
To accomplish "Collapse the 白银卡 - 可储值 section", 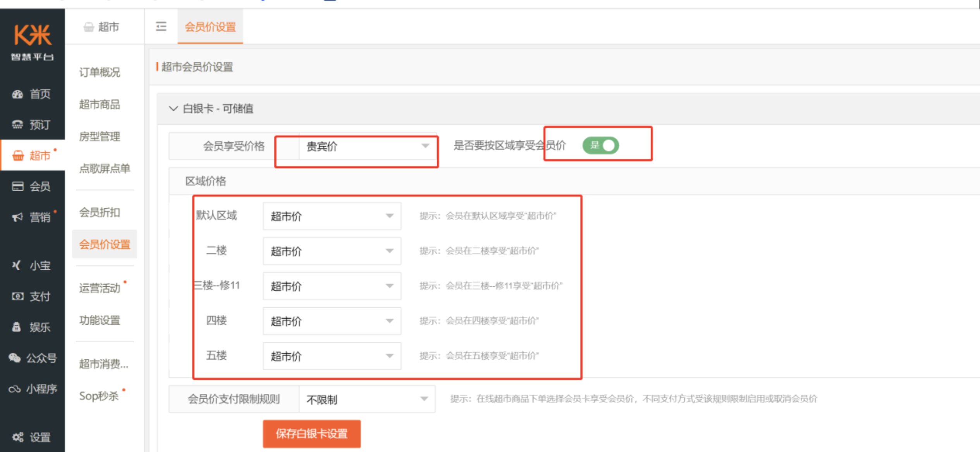I will coord(173,109).
